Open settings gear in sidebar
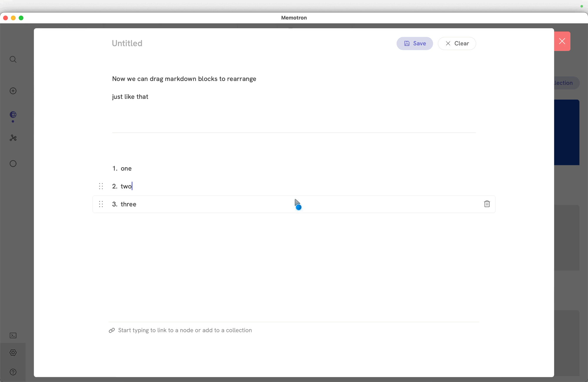 point(13,353)
